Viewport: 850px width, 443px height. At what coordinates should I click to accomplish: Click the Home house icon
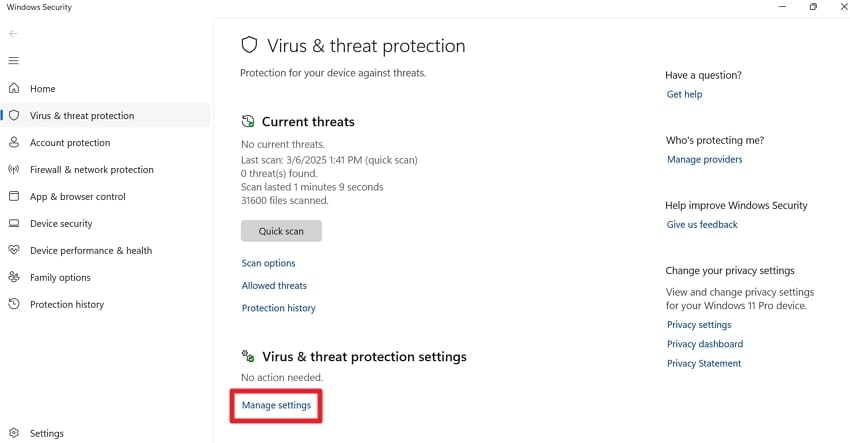(14, 89)
